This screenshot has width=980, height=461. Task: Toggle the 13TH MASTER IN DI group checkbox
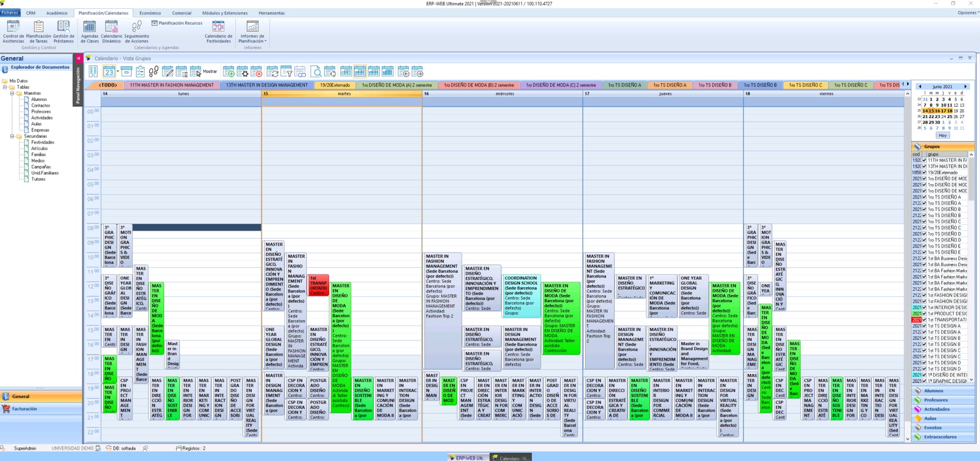pos(924,167)
